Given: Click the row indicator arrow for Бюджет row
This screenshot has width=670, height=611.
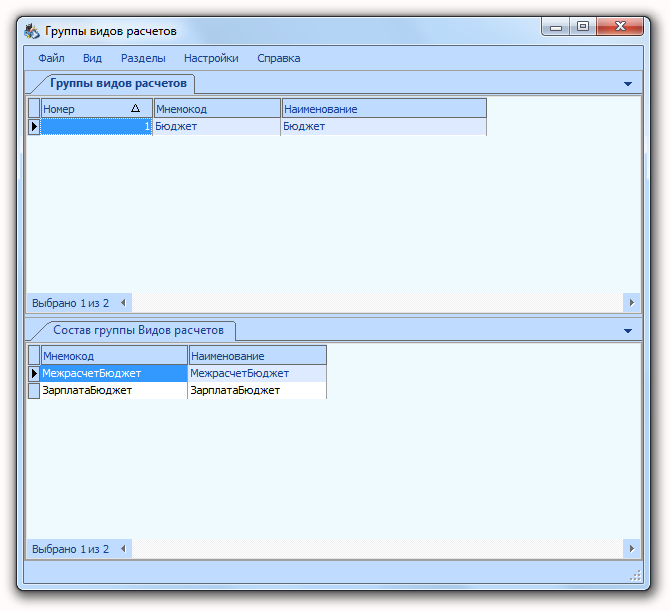Looking at the screenshot, I should (34, 126).
